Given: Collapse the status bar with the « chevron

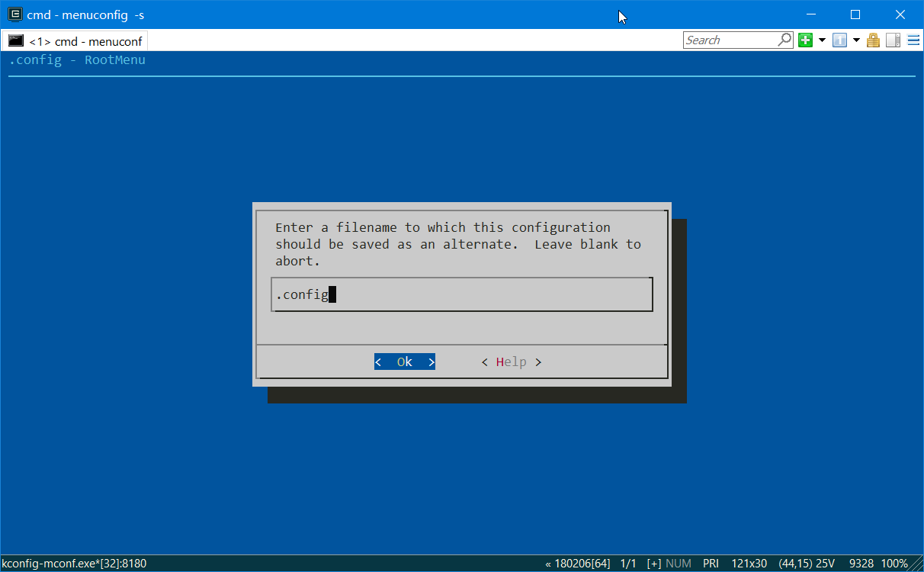Looking at the screenshot, I should tap(548, 563).
